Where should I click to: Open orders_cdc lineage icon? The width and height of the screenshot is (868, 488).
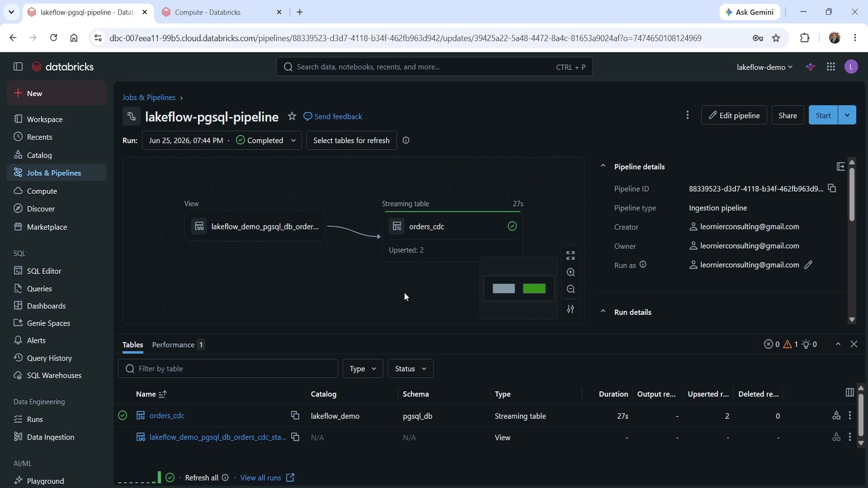click(x=836, y=415)
